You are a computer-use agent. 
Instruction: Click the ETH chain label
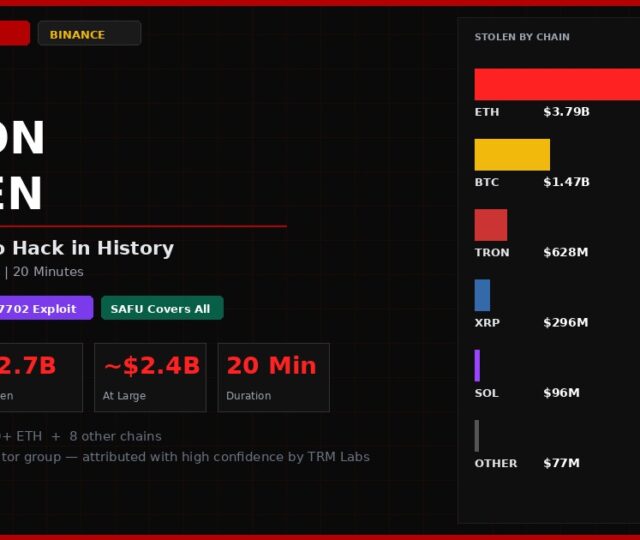(487, 112)
